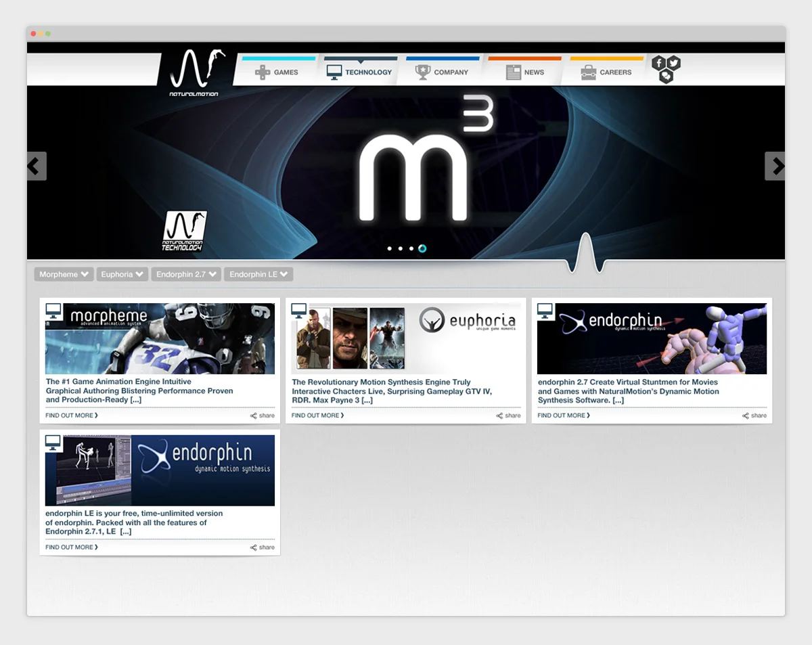The image size is (812, 645).
Task: Select third carousel dot
Action: coord(411,248)
